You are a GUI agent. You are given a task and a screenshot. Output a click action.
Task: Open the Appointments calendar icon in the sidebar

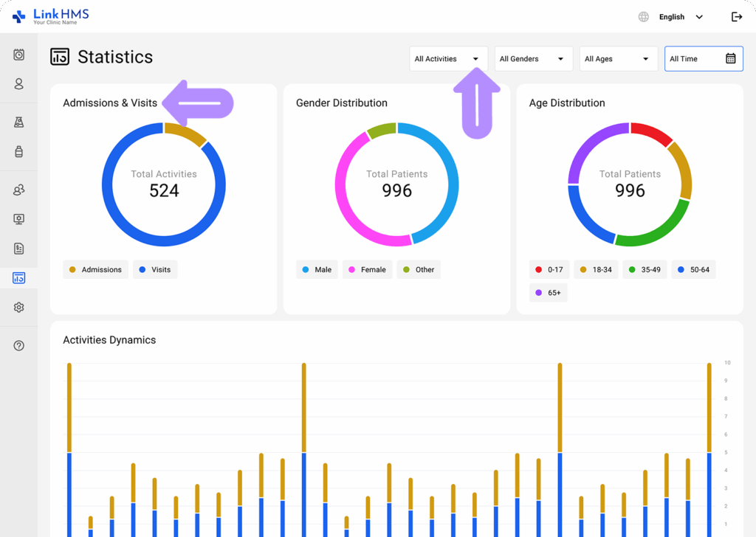[x=18, y=55]
